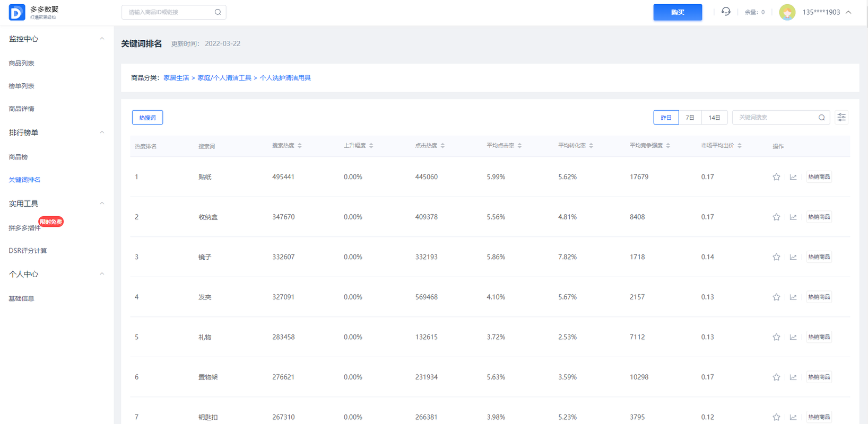Screen dimensions: 868x424
Task: Open 商品列表 in sidebar
Action: 22,63
